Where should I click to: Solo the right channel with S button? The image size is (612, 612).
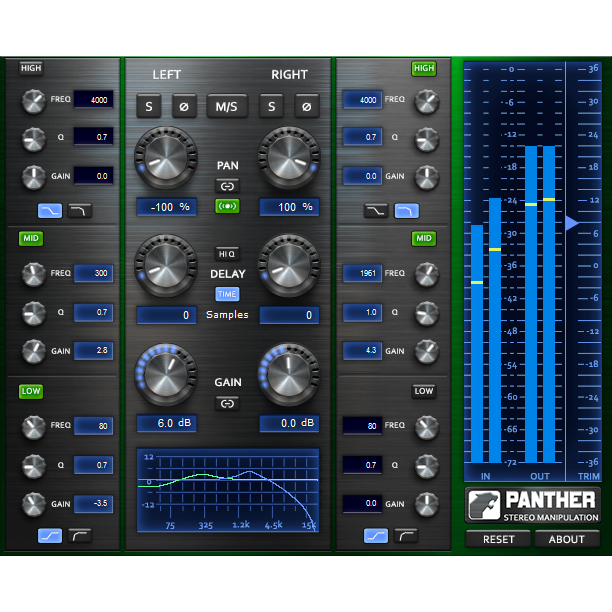270,106
